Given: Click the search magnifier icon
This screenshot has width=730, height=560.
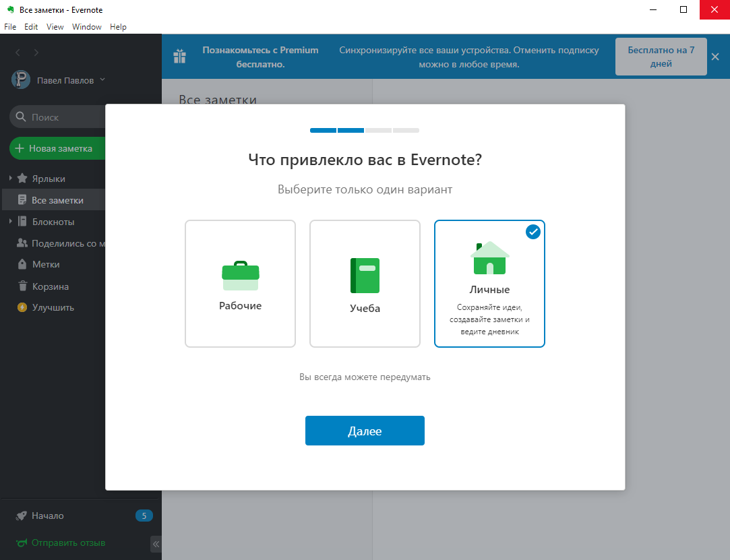Looking at the screenshot, I should pos(20,117).
